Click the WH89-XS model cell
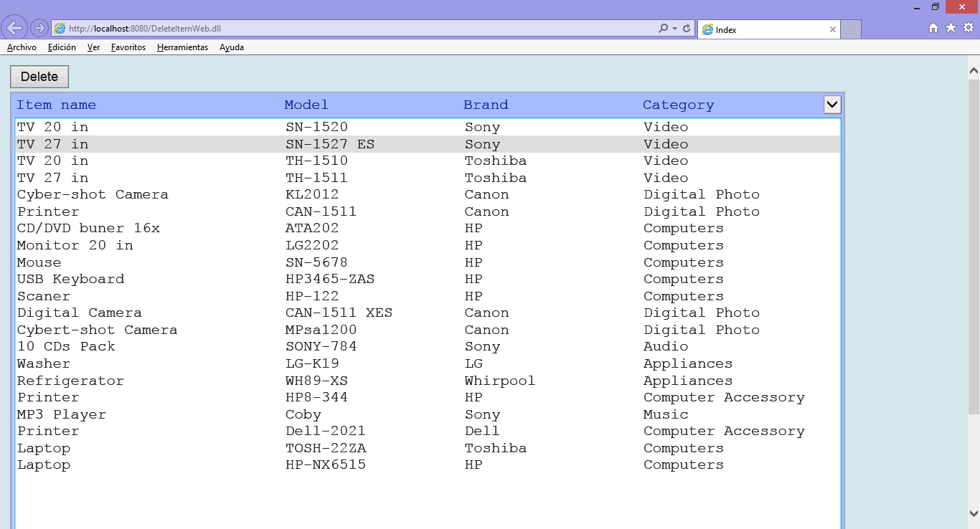Image resolution: width=980 pixels, height=529 pixels. (316, 381)
